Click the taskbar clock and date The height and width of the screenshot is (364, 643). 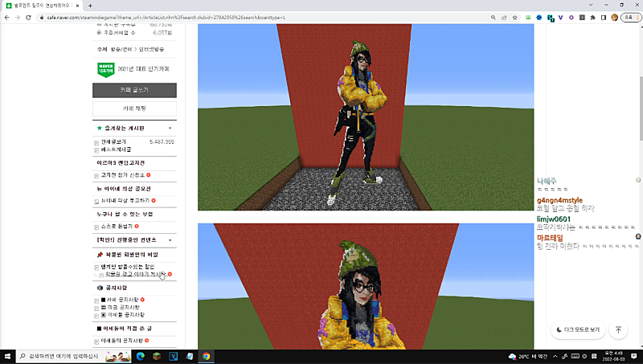[x=613, y=356]
